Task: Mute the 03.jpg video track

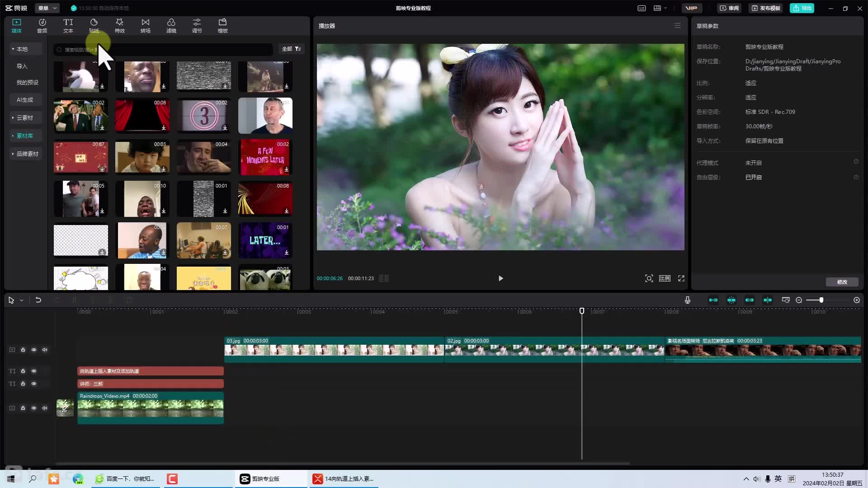Action: click(45, 350)
